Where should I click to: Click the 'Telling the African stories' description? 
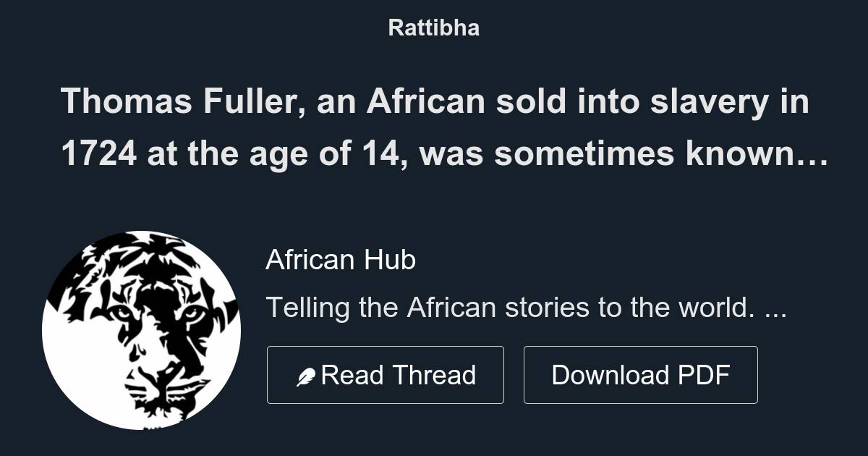coord(526,308)
